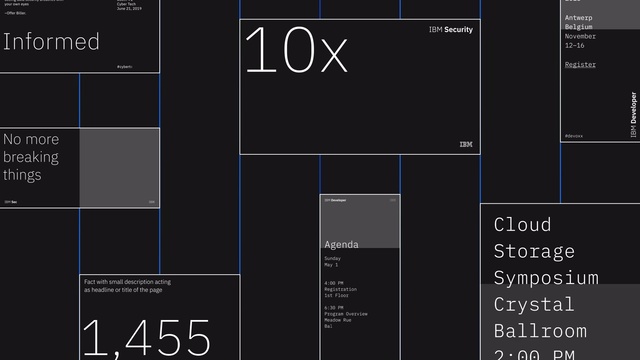Viewport: 640px width, 360px height.
Task: Click the #cybertc hashtag below Informed
Action: point(124,67)
